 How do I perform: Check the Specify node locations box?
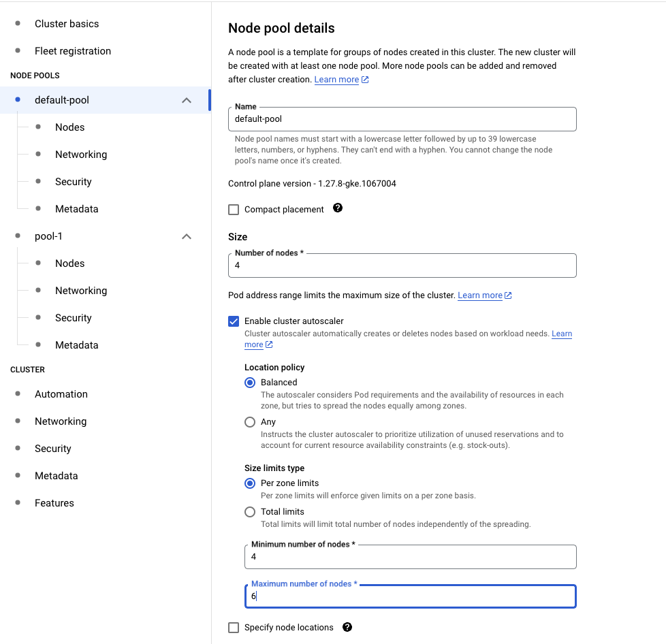(234, 628)
